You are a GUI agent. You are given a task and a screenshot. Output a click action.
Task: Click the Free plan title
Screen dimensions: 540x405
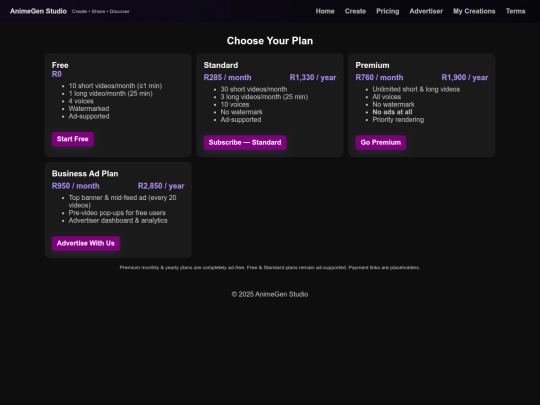point(60,65)
